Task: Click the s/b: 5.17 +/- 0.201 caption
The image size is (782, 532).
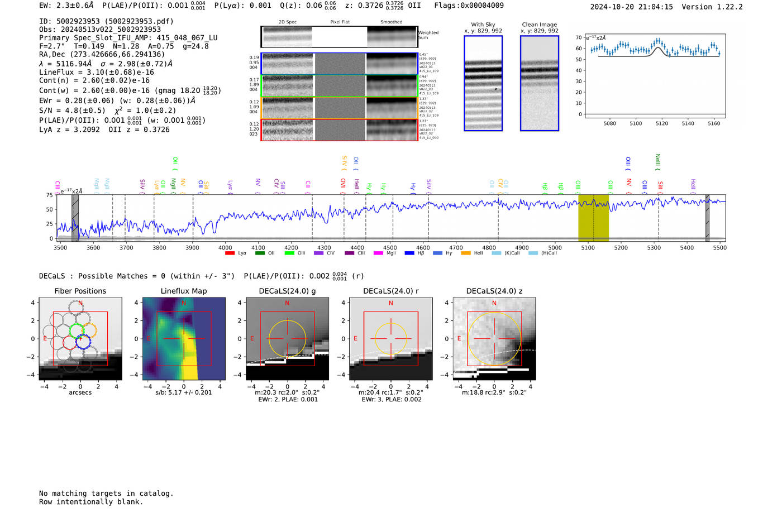Action: 184,392
